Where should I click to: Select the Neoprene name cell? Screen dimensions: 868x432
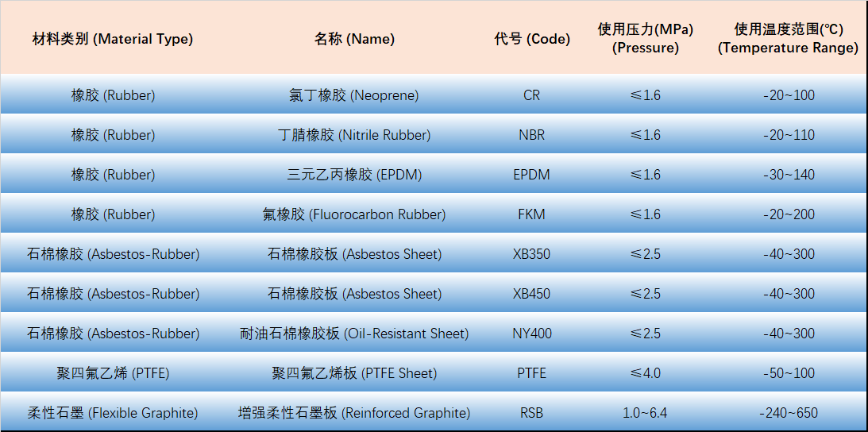pos(354,95)
